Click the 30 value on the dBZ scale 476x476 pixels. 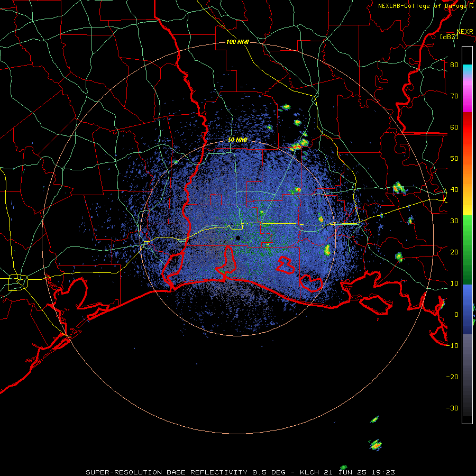coord(454,221)
